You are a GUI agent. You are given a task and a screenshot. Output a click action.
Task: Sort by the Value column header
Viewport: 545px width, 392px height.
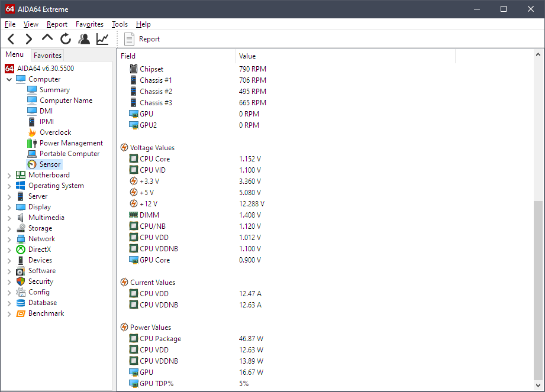345,56
